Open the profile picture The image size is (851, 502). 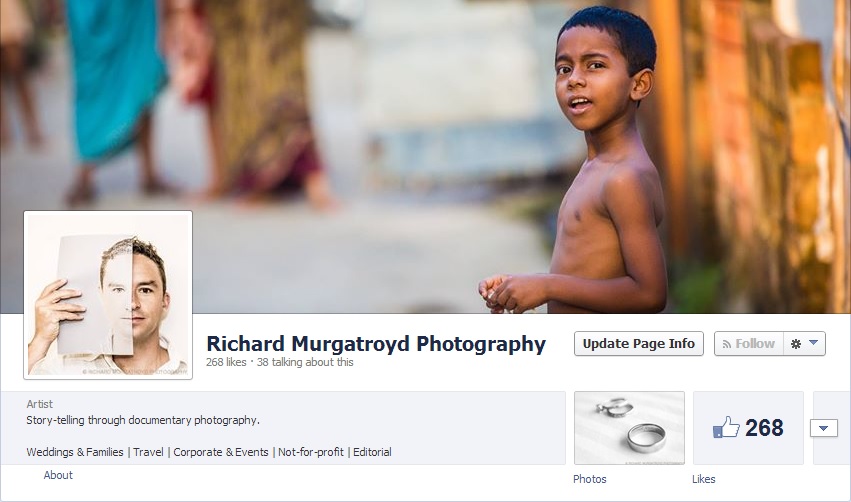click(108, 295)
